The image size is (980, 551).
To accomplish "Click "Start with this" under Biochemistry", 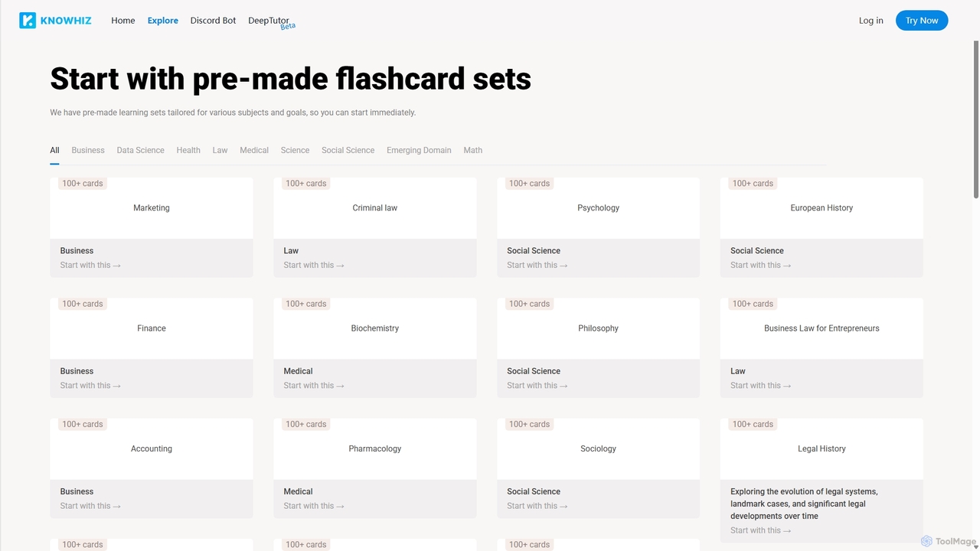I will pos(314,386).
